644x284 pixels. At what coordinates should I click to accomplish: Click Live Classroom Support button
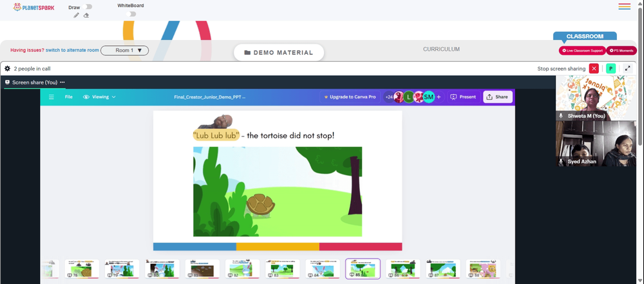click(x=582, y=50)
